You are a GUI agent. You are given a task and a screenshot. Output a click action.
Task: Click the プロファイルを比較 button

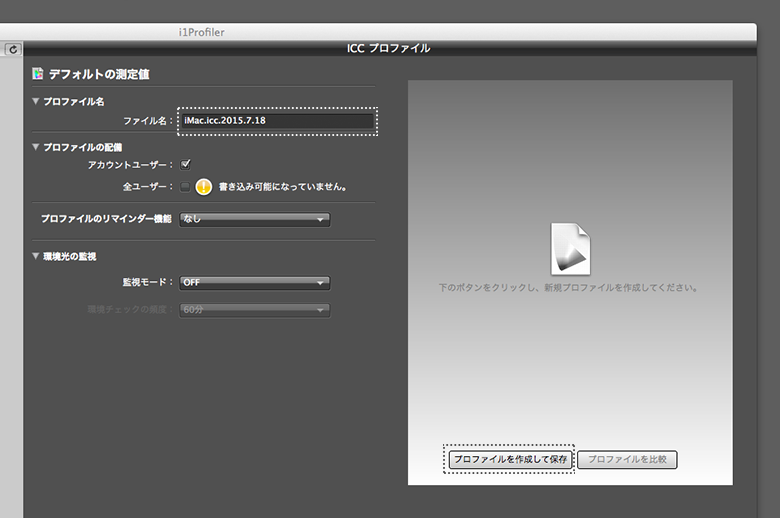point(627,459)
